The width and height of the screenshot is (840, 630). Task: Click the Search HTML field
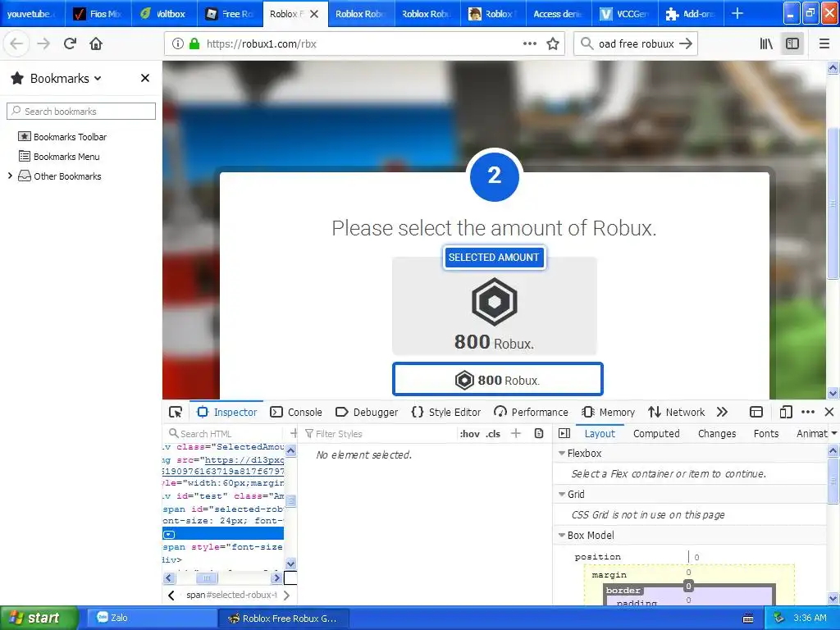tap(225, 433)
